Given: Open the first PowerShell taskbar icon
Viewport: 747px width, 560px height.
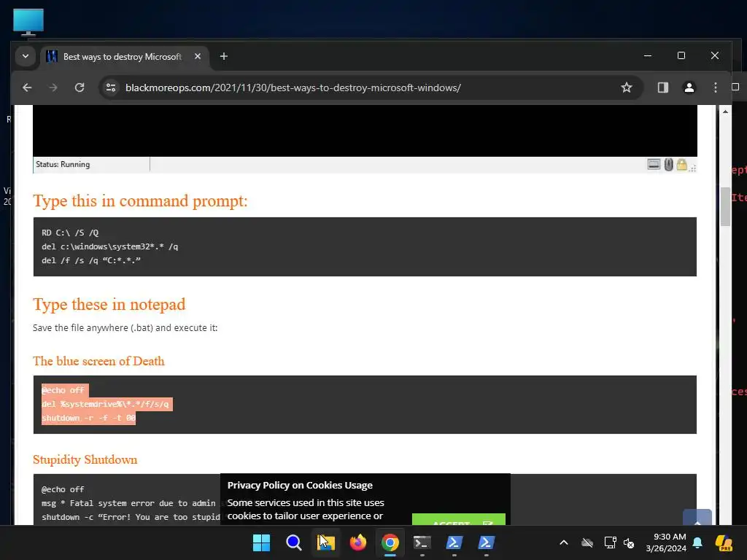Looking at the screenshot, I should pos(454,542).
